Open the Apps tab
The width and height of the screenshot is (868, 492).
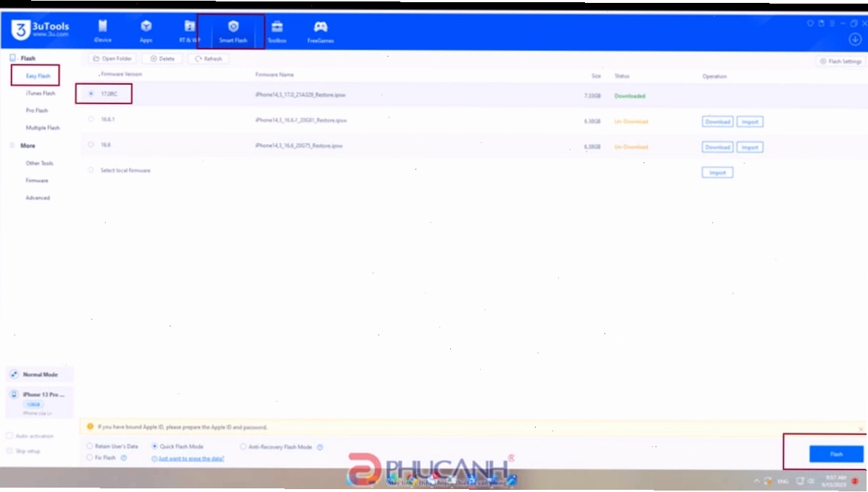point(146,31)
